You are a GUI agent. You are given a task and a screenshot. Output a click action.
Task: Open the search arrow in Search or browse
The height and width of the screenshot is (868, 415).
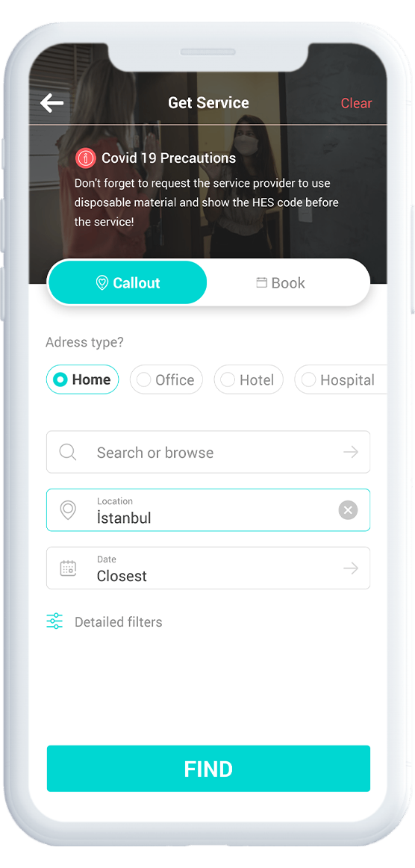click(351, 452)
